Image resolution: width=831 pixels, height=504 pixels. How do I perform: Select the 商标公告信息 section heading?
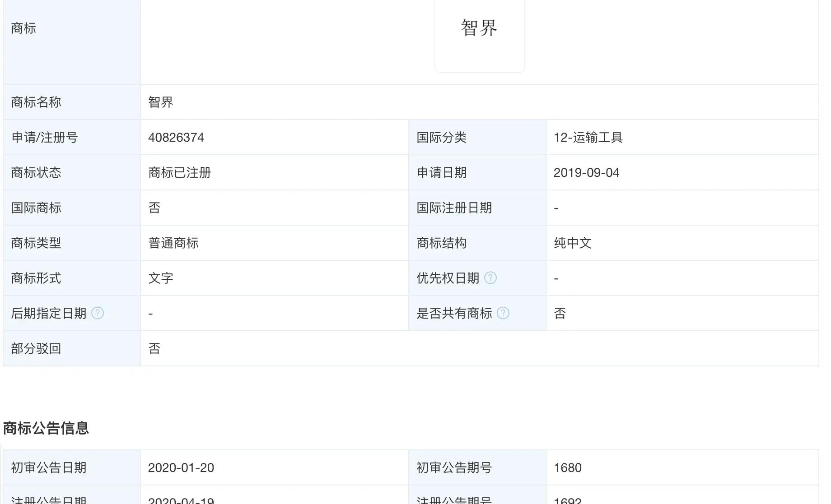pos(46,428)
